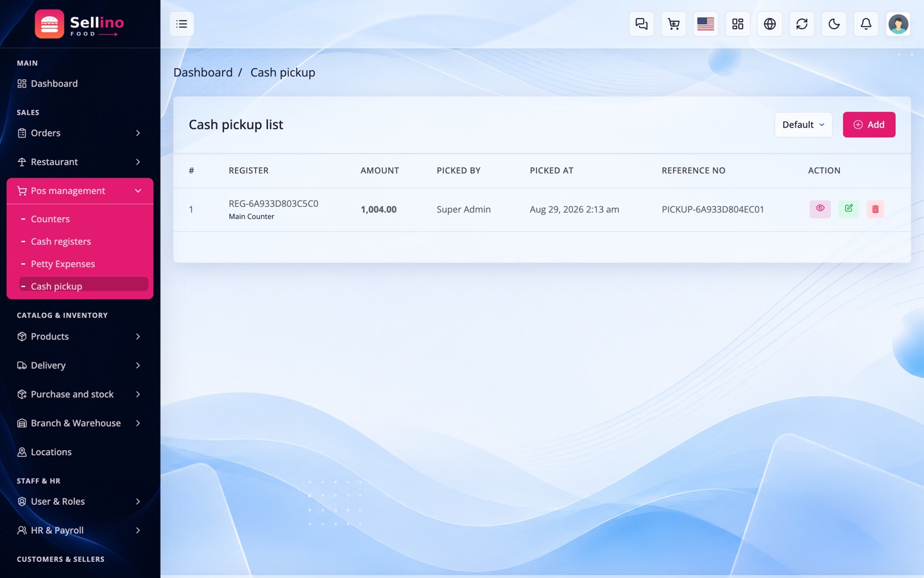Click the PICKED AT column header
The width and height of the screenshot is (924, 578).
[551, 171]
